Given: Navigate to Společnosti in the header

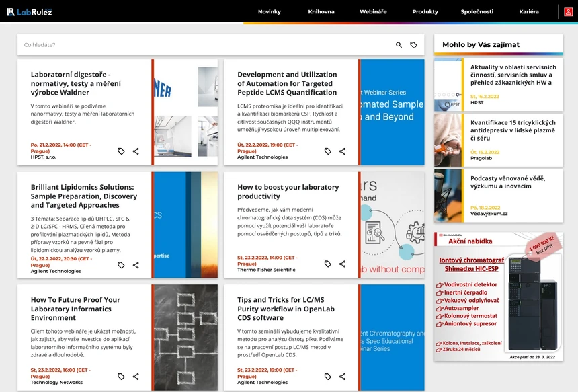Looking at the screenshot, I should point(477,12).
